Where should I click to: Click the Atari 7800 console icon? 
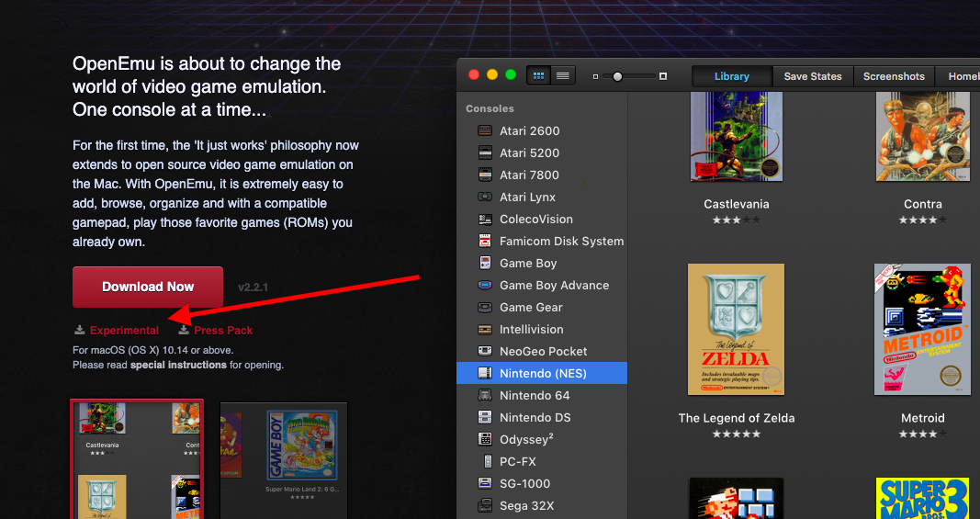[x=485, y=175]
